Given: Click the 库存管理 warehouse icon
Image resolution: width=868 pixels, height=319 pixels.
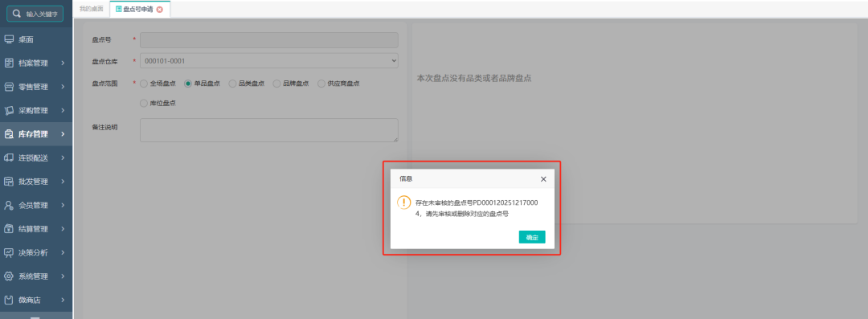Looking at the screenshot, I should (x=9, y=134).
